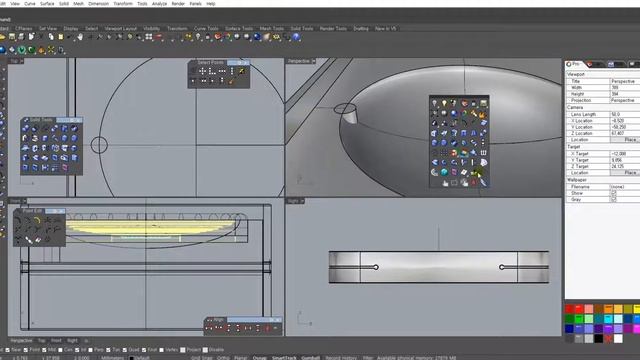Viewport: 640px width, 360px height.
Task: Click the crosshair icon in Select Points toolbar
Action: 202,71
